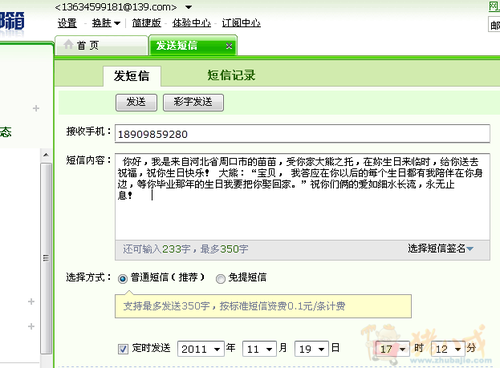Open 体验中心 link

(x=191, y=23)
